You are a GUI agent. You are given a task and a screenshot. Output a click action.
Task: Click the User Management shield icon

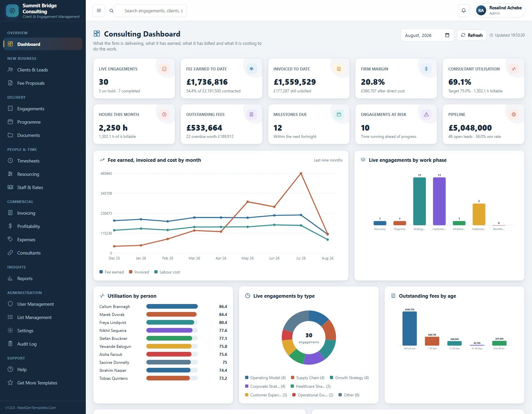(10, 304)
